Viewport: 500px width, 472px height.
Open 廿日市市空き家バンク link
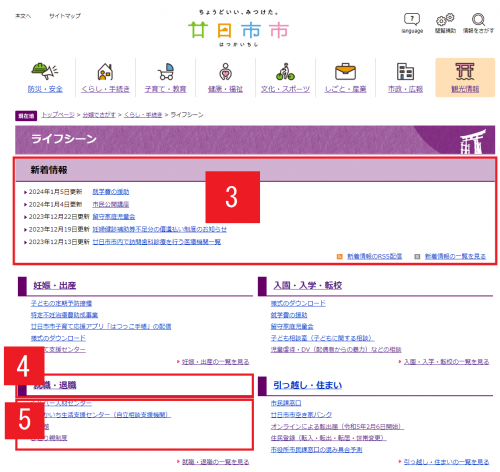coord(301,415)
